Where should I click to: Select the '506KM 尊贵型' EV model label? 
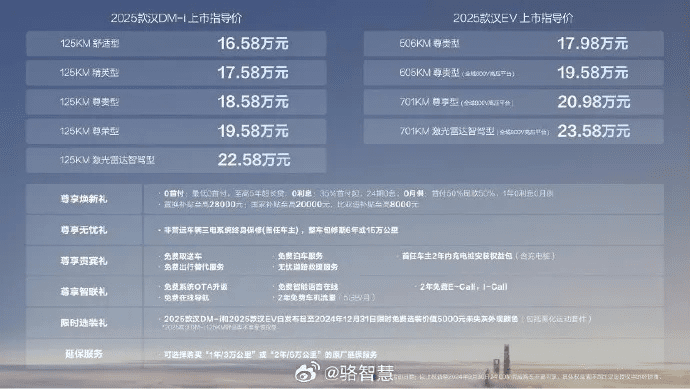(x=429, y=44)
